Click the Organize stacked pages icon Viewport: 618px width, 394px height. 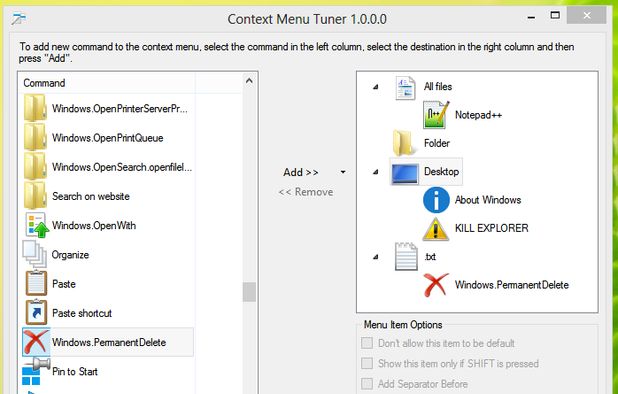(x=35, y=254)
